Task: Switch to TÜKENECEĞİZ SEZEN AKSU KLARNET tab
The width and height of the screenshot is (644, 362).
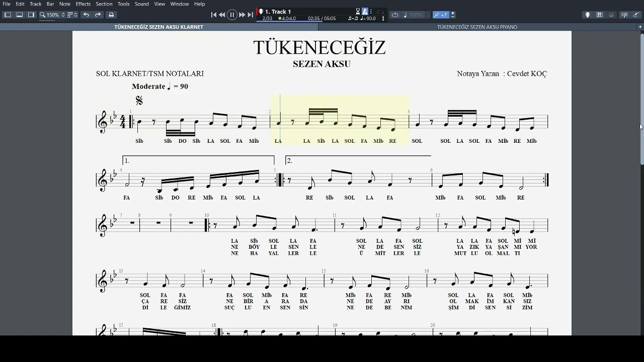Action: point(159,27)
